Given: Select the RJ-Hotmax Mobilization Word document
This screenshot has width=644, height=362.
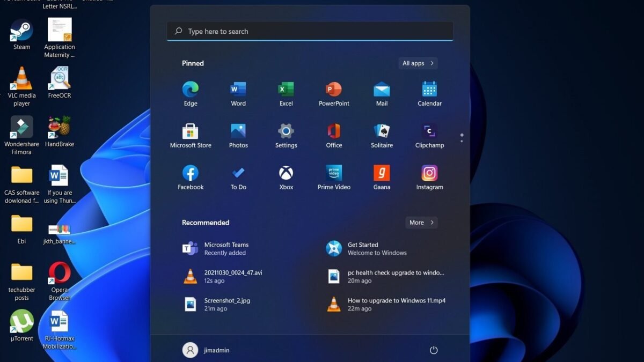Looking at the screenshot, I should [x=60, y=329].
